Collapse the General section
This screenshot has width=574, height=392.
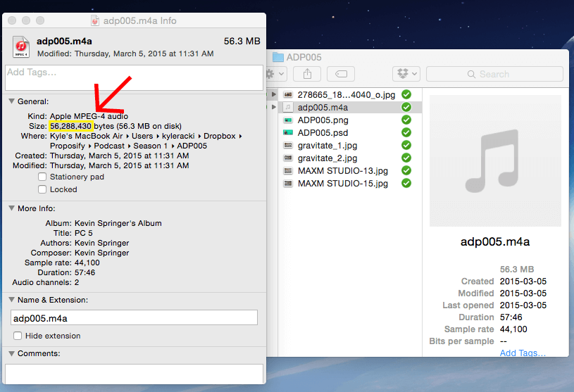click(x=12, y=101)
